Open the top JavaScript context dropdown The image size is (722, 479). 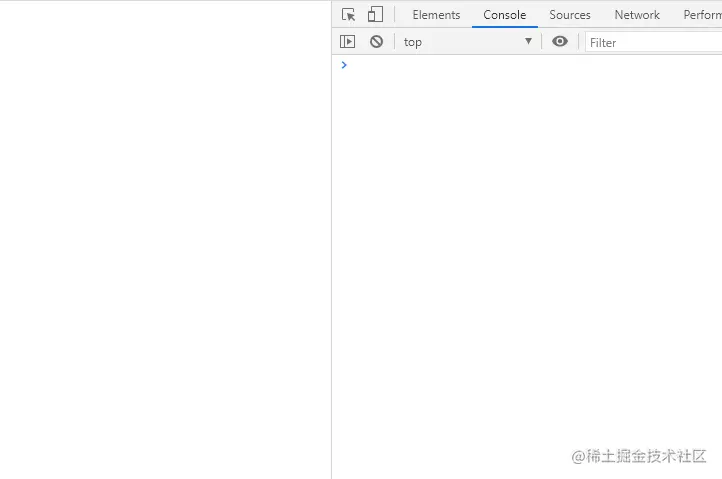pos(468,42)
